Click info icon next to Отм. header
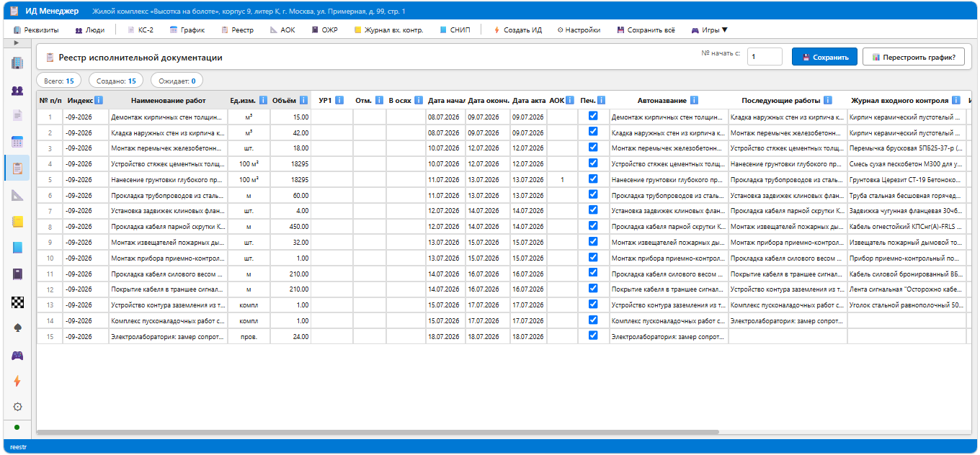 [379, 101]
